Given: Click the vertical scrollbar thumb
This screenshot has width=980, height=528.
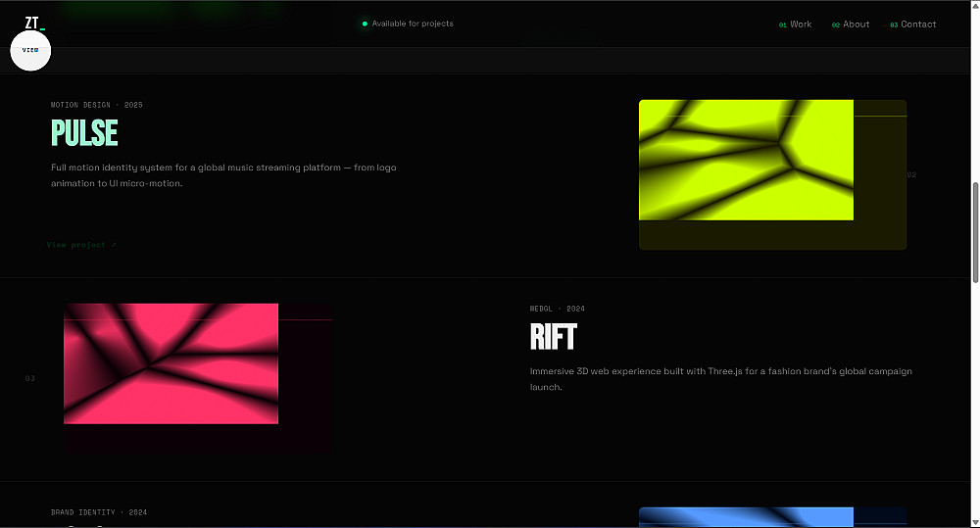Looking at the screenshot, I should coord(975,232).
